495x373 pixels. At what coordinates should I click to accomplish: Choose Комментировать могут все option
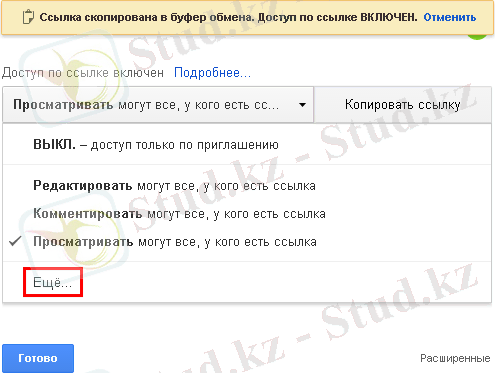247,214
